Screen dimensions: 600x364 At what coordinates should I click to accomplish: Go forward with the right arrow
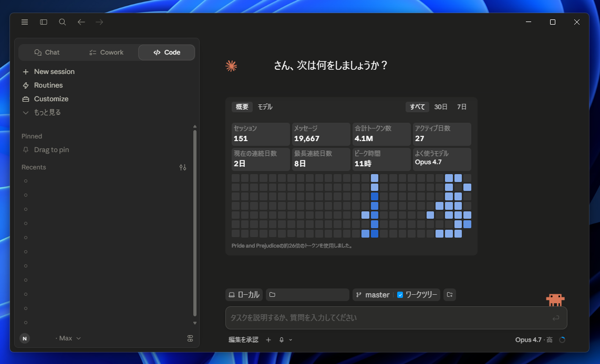click(99, 22)
